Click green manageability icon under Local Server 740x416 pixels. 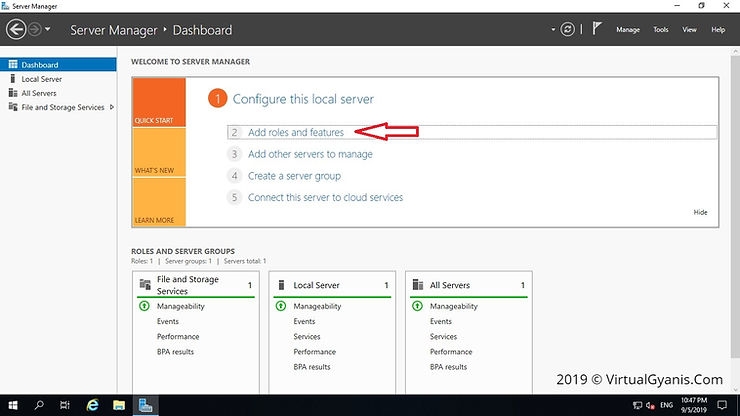279,306
